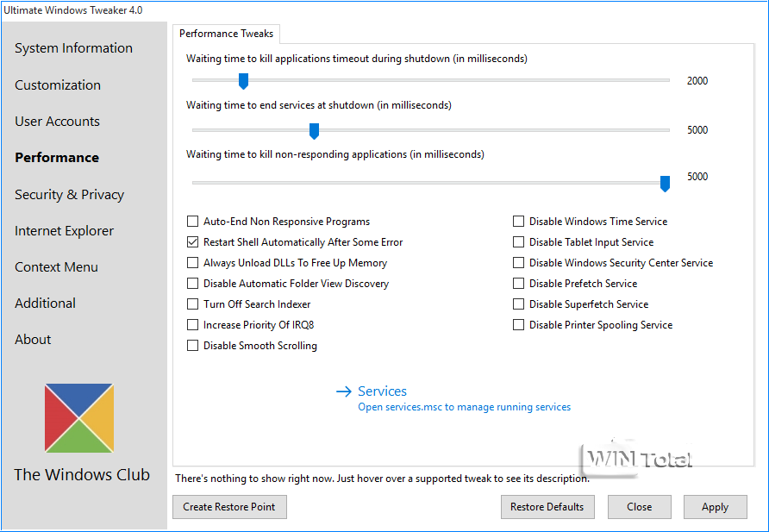This screenshot has width=769, height=532.
Task: Open services.msc via the Services link
Action: click(464, 407)
